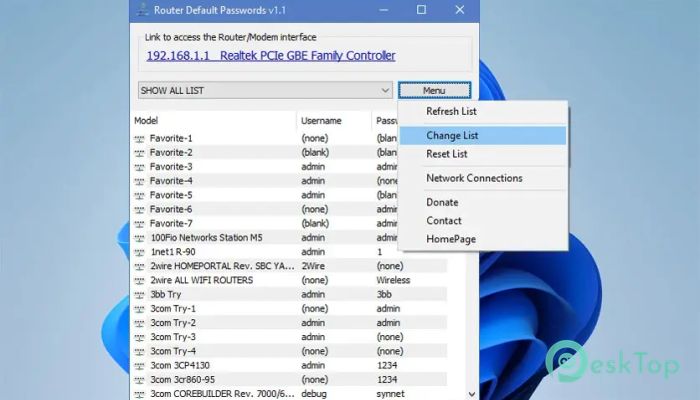Select the 2wire ALL WIFI ROUTERS entry
Image resolution: width=700 pixels, height=400 pixels.
(x=201, y=280)
